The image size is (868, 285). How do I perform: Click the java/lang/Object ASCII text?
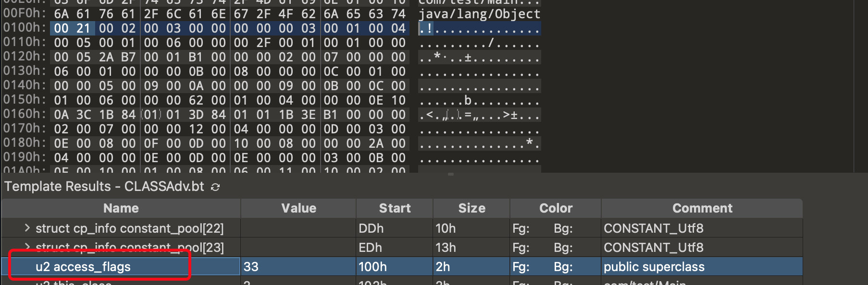479,14
